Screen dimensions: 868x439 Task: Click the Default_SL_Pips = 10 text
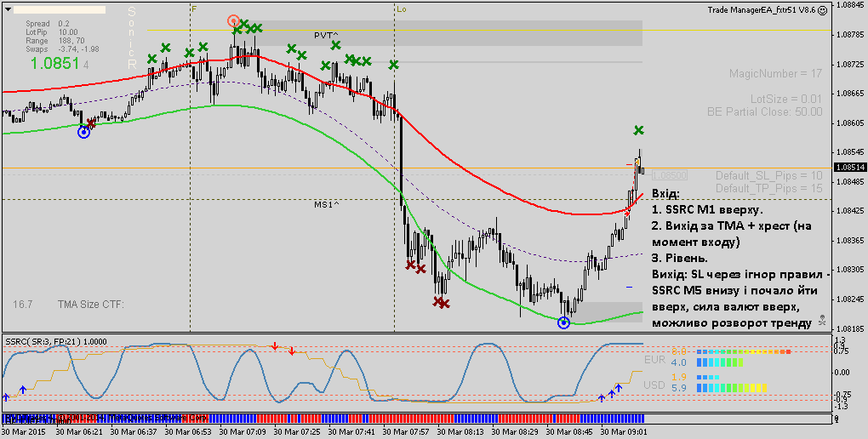[769, 175]
